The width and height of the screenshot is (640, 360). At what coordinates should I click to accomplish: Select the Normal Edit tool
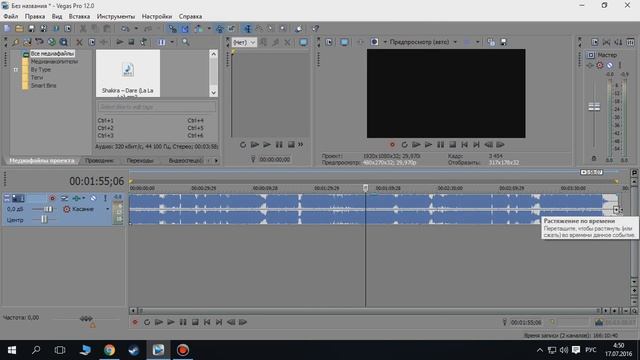pyautogui.click(x=247, y=29)
